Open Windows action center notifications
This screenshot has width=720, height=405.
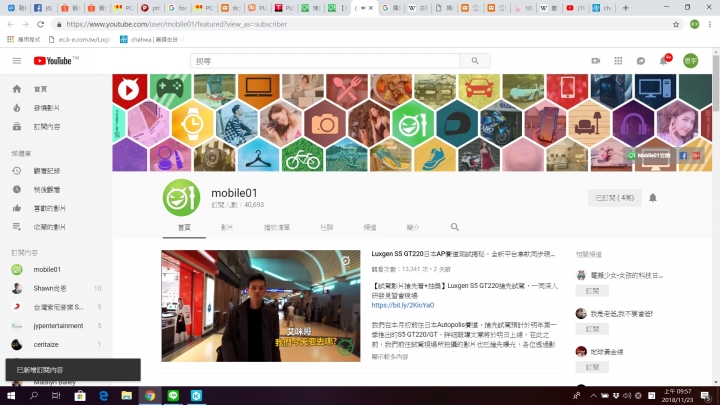pyautogui.click(x=705, y=395)
